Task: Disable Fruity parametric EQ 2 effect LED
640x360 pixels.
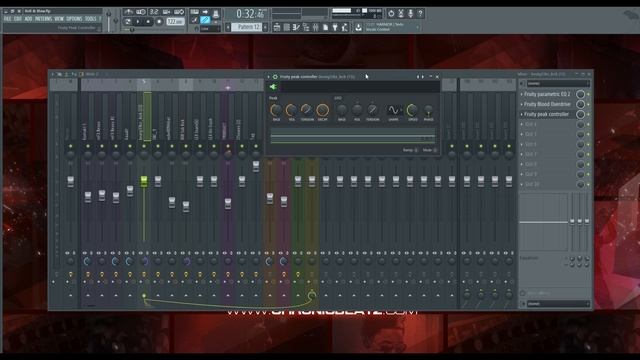Action: [588, 94]
